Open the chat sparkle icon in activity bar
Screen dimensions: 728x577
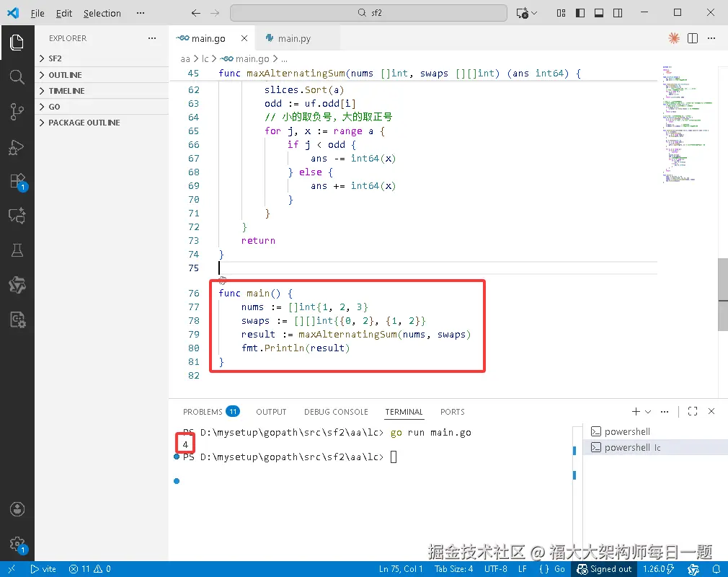[17, 216]
